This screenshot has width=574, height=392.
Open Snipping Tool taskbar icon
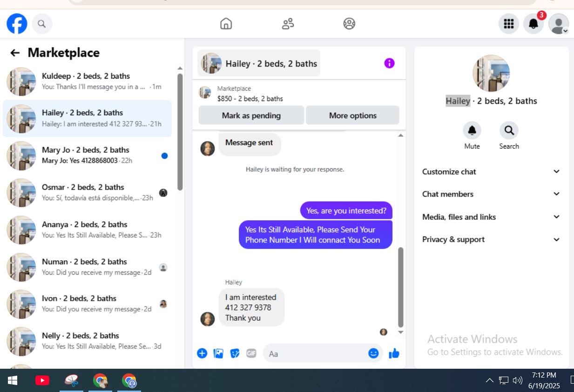71,380
